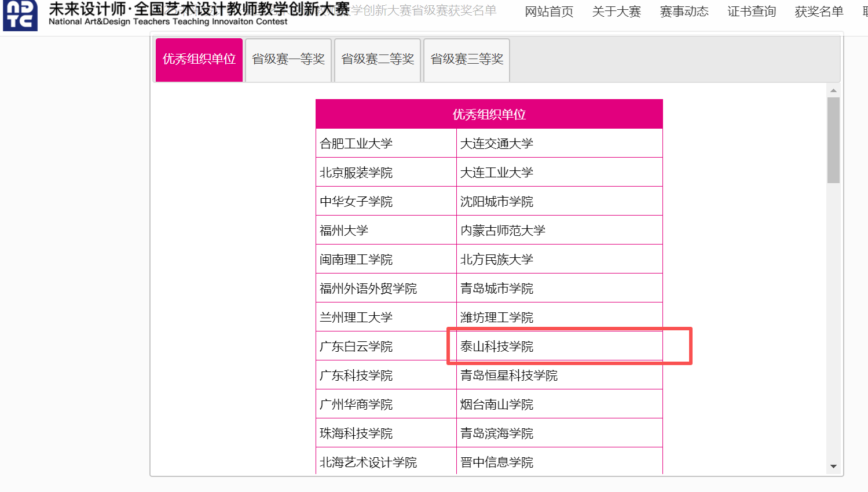Click the 大连交通大学 entry

point(497,144)
